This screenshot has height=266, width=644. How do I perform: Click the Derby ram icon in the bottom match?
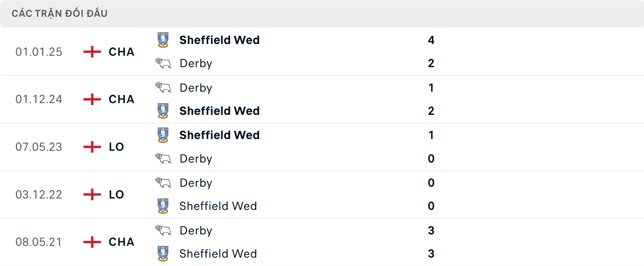click(163, 230)
